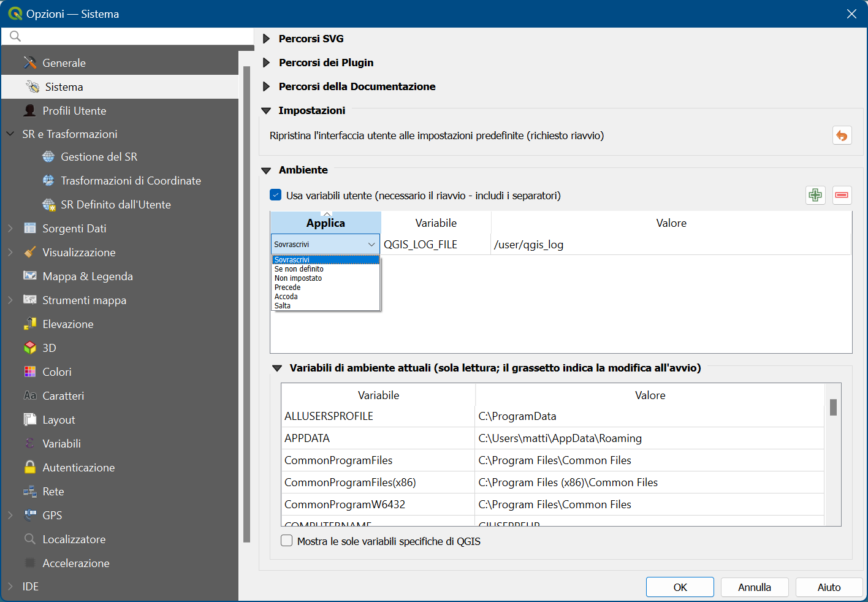The width and height of the screenshot is (868, 602).
Task: Click the Visualizzazione brush icon
Action: click(30, 252)
